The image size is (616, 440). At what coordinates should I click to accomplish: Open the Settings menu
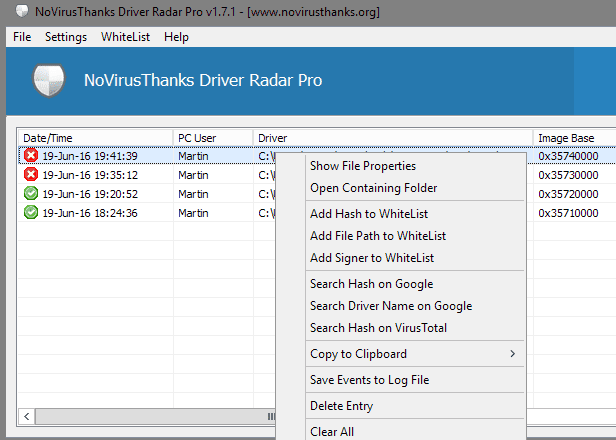point(66,37)
